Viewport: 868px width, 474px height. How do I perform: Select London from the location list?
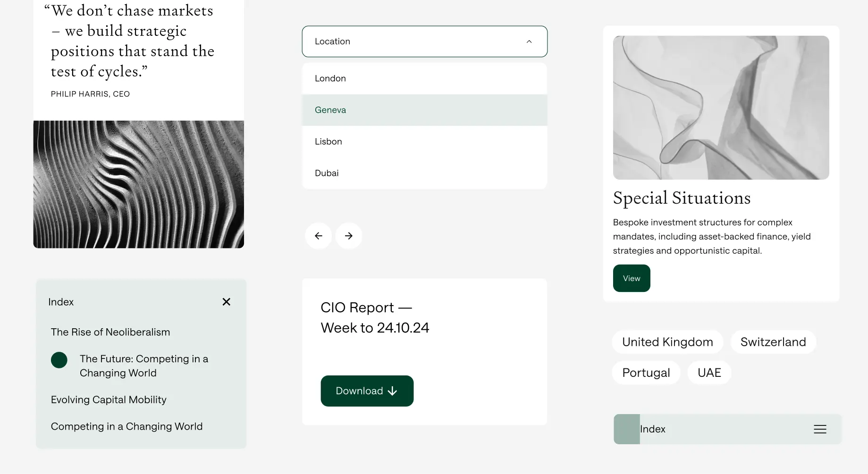tap(330, 78)
